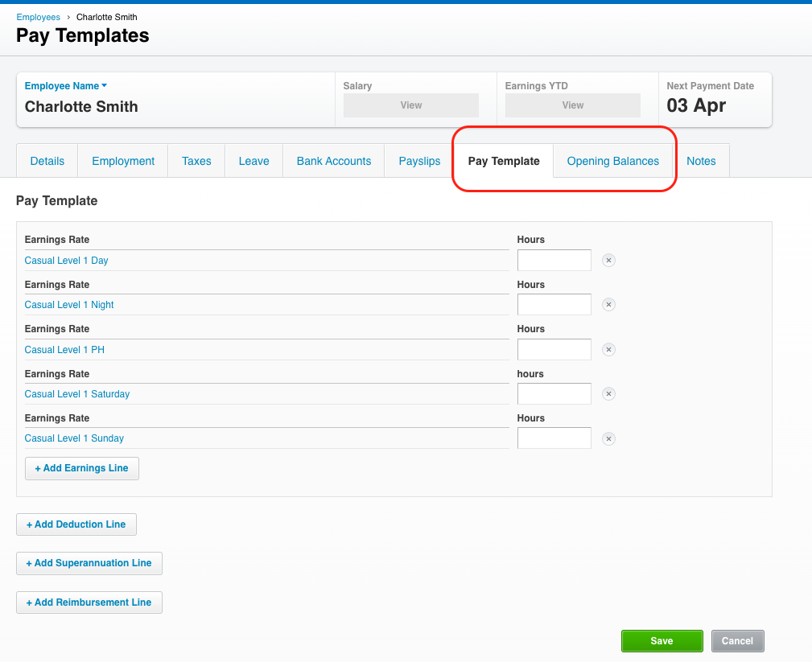The height and width of the screenshot is (662, 812).
Task: Focus the hours field for Casual Level 1 Saturday
Action: tap(554, 394)
